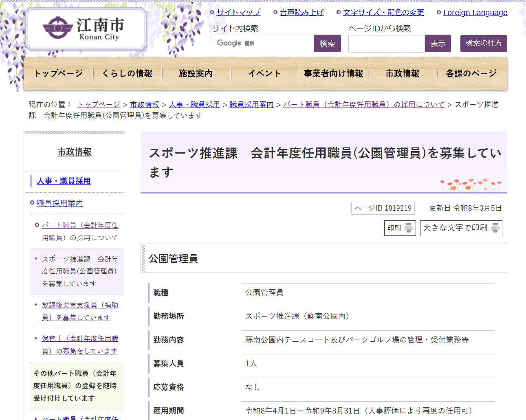Open 放課後児童支援員 recruitment sidebar link

80,311
